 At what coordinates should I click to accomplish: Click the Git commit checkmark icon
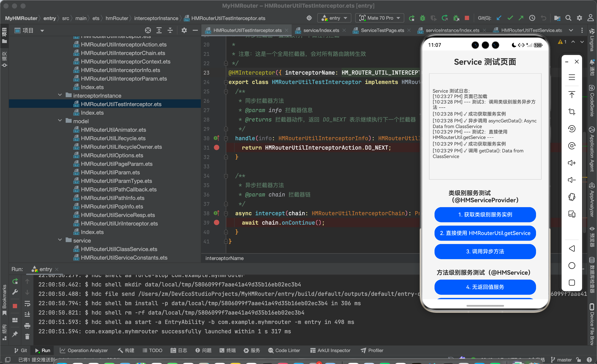click(510, 18)
